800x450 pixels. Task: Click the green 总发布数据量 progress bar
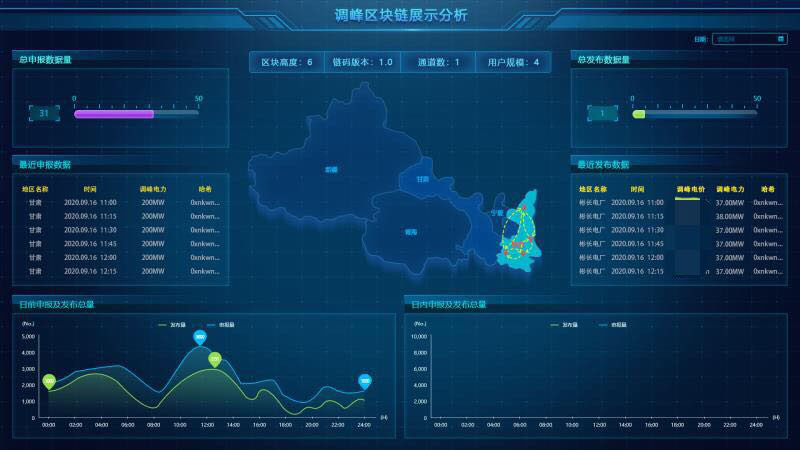[x=639, y=114]
